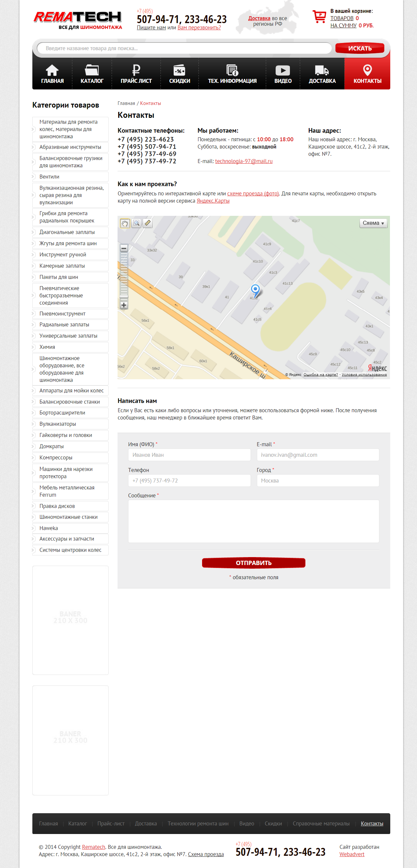Focus the product search input field
Screen dimensions: 417x868
(184, 48)
